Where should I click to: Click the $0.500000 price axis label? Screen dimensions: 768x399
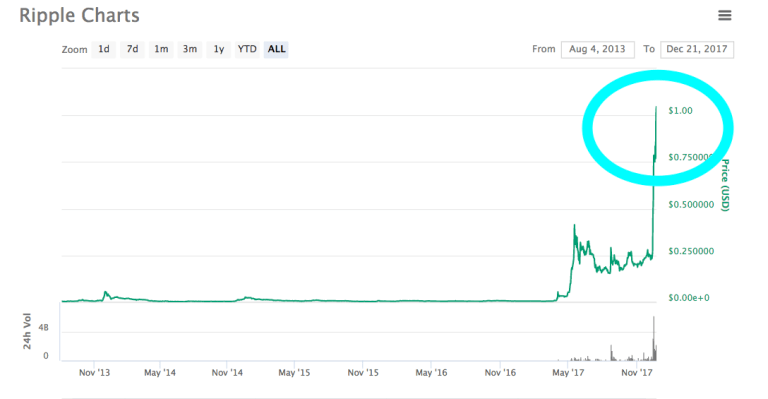691,205
